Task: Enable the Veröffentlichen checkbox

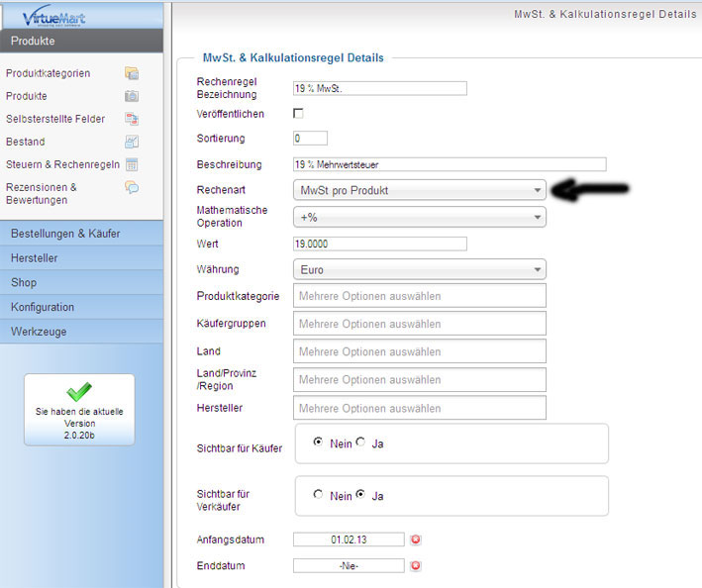Action: (298, 114)
